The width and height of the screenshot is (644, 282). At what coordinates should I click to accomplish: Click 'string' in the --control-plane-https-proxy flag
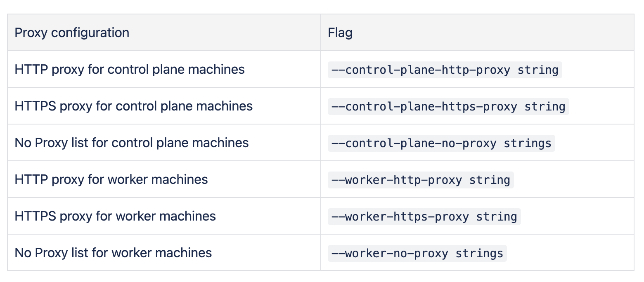(x=545, y=106)
